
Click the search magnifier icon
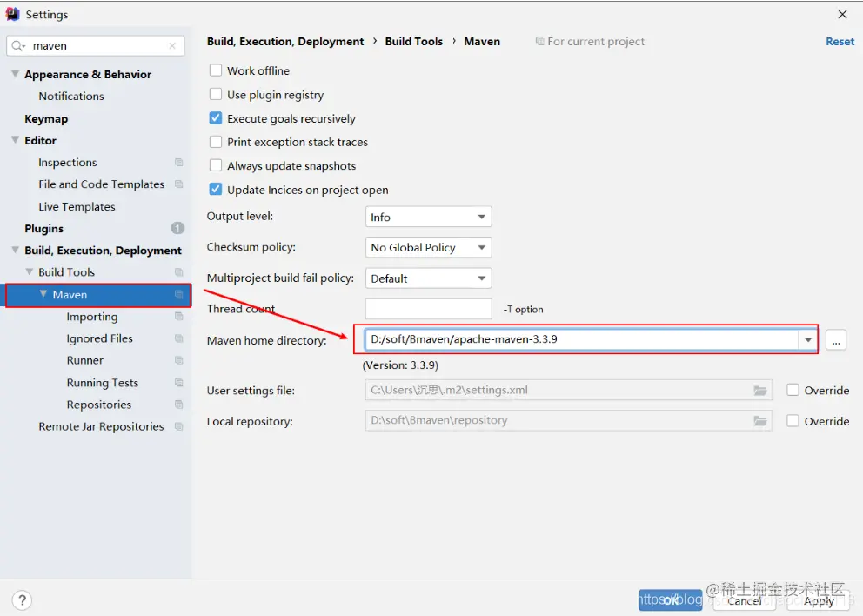(x=17, y=46)
